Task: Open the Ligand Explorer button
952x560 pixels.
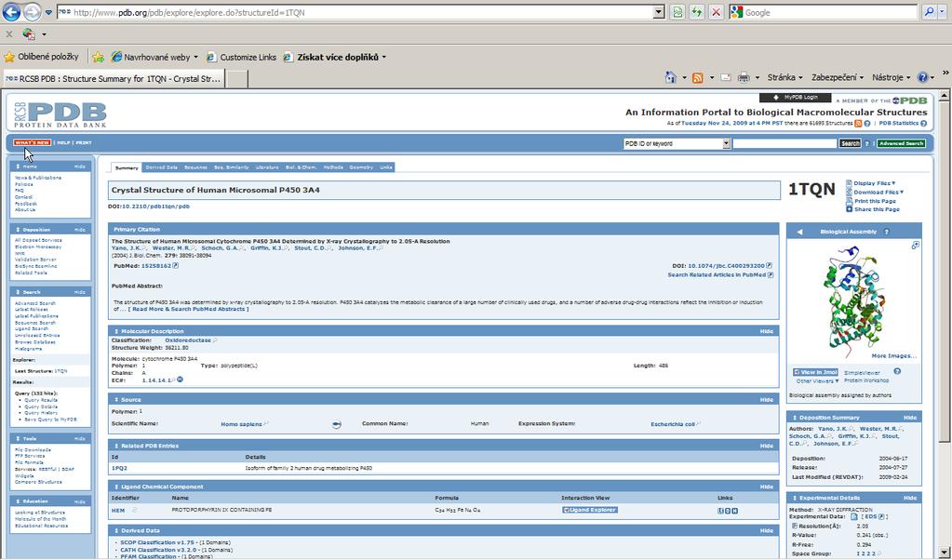Action: click(x=590, y=511)
